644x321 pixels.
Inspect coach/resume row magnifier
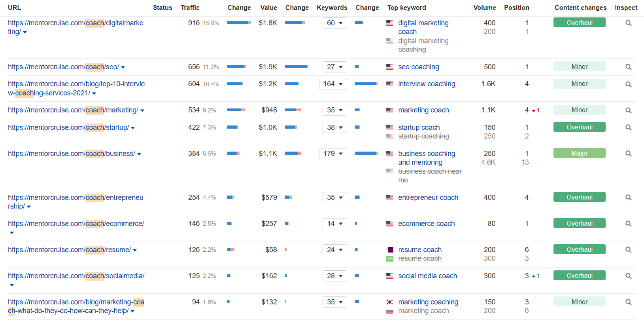(628, 250)
